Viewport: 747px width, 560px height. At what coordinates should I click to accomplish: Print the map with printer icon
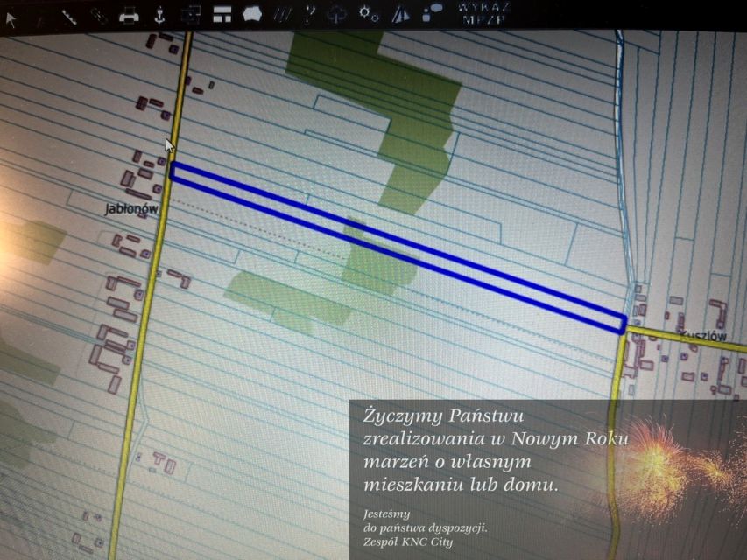pyautogui.click(x=129, y=15)
